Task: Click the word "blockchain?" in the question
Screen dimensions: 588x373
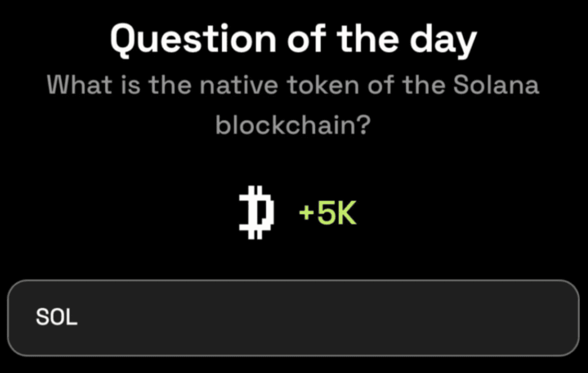Action: (x=293, y=126)
